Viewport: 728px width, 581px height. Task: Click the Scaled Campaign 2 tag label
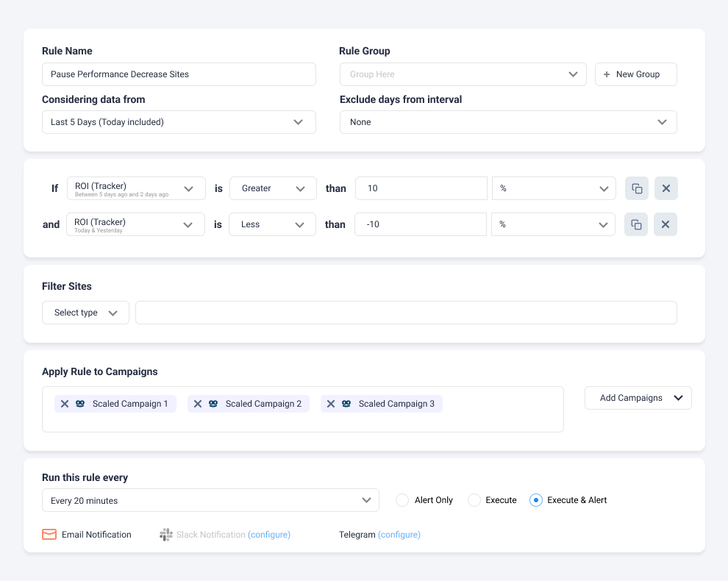[x=263, y=404]
